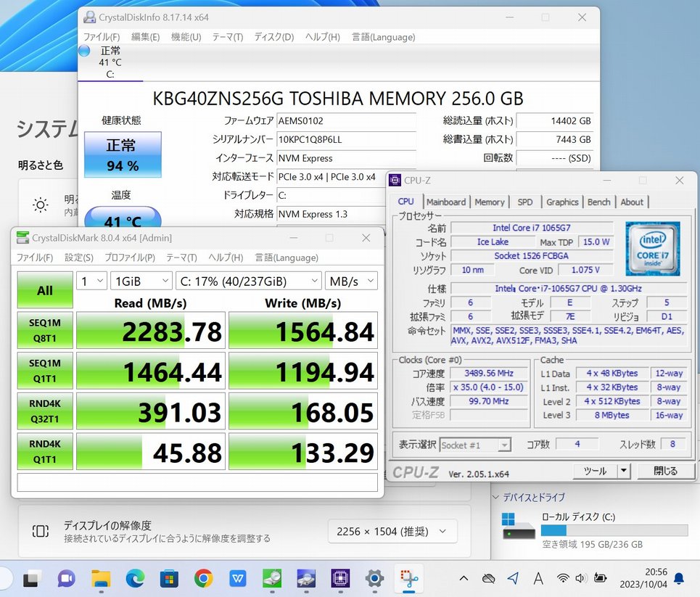This screenshot has height=597, width=700.
Task: Click the empty comment box in CrystalDiskMark
Action: point(197,482)
